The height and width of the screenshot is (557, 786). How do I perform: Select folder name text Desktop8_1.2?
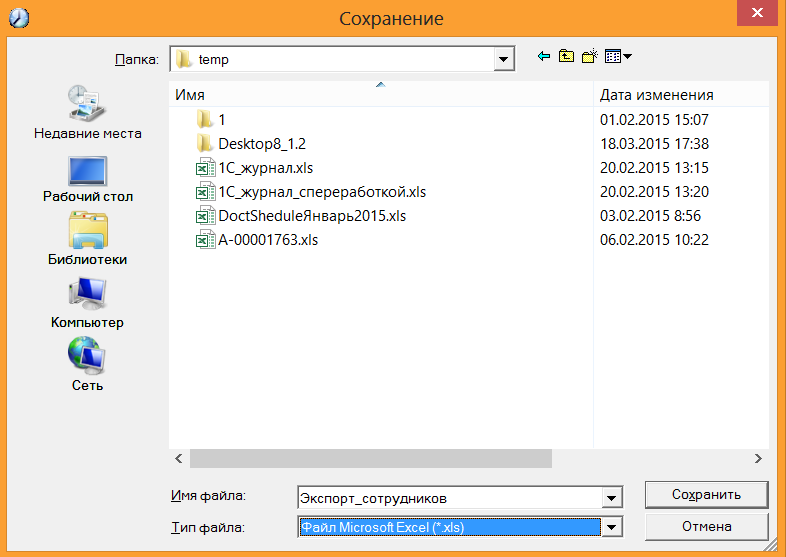(x=262, y=144)
